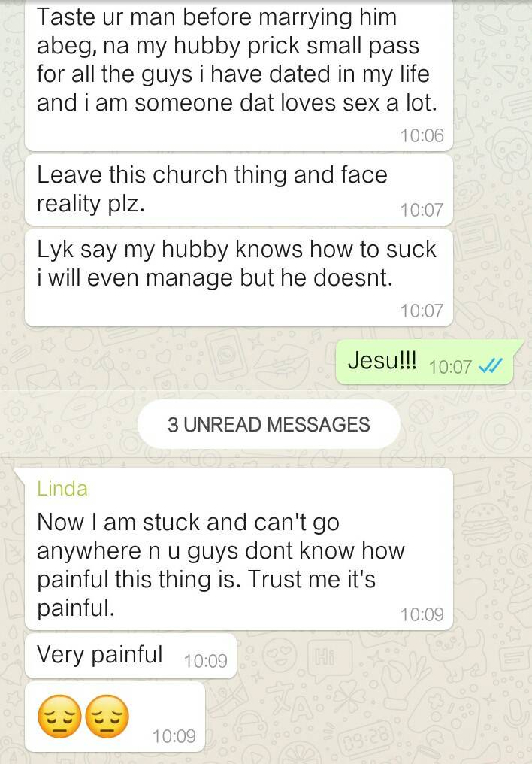Click the 10:06 timestamp
532x764 pixels.
[x=422, y=135]
